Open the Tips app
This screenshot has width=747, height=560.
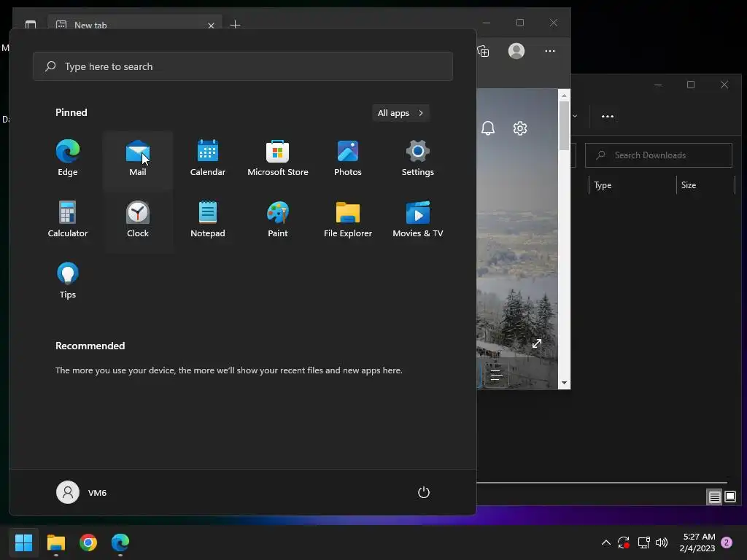point(68,281)
